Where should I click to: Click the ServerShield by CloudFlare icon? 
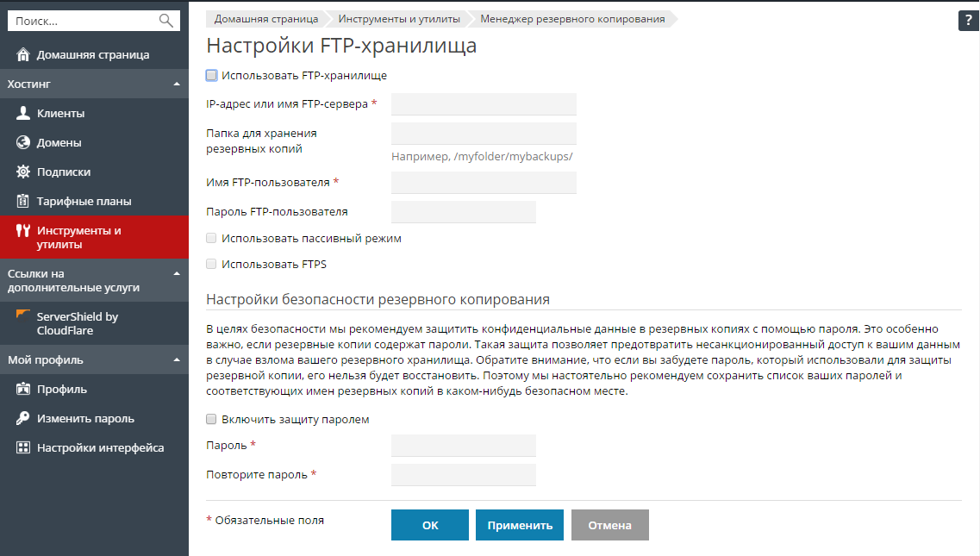click(23, 315)
